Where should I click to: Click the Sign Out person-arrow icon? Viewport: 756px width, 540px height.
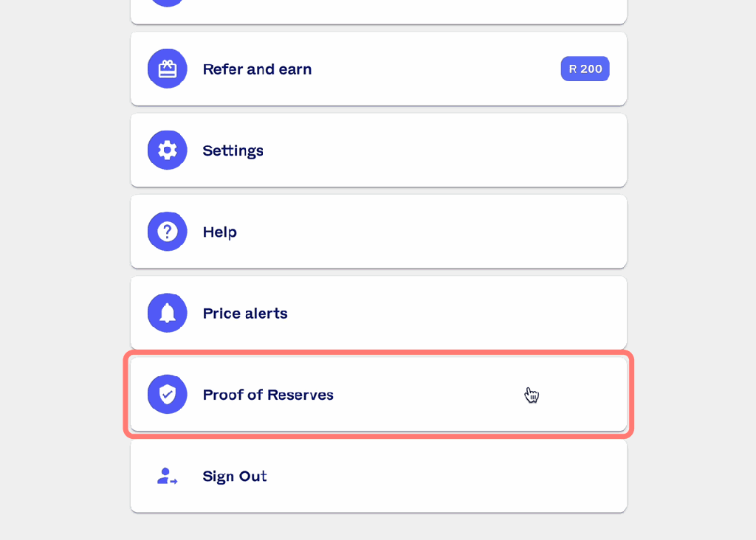[x=167, y=476]
